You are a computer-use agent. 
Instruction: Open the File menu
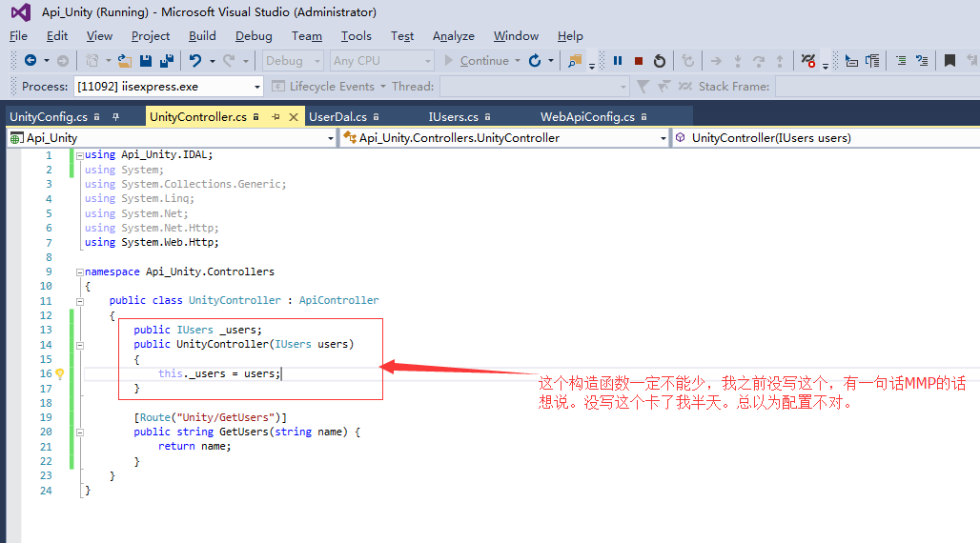coord(18,36)
